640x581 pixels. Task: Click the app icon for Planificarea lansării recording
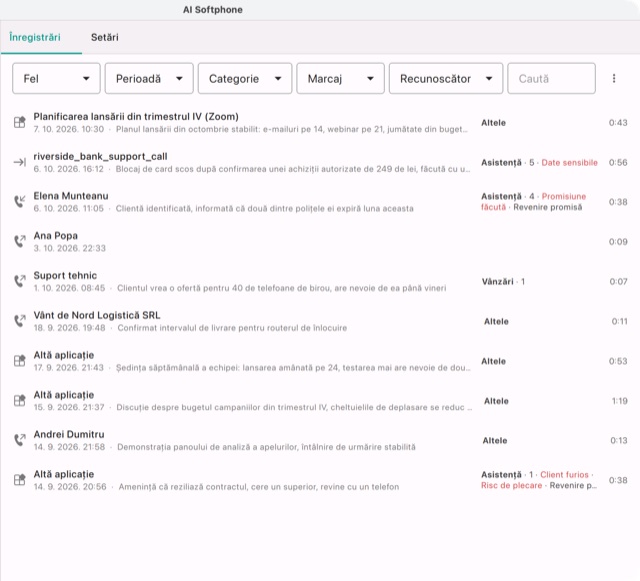click(x=20, y=122)
